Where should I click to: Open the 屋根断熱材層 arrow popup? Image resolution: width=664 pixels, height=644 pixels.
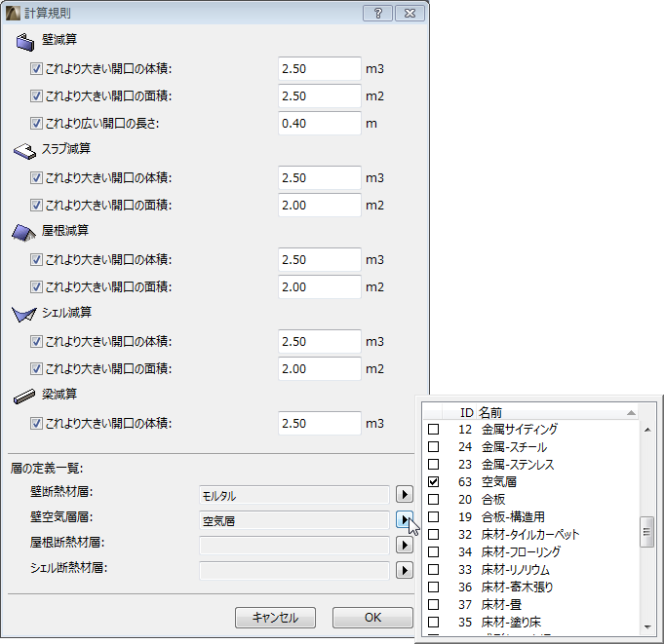click(x=405, y=545)
